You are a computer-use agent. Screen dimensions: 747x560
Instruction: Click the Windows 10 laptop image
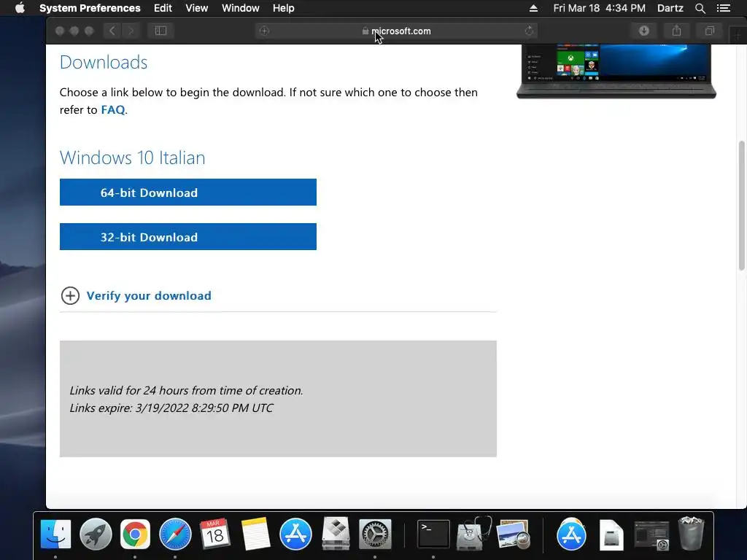[x=616, y=71]
